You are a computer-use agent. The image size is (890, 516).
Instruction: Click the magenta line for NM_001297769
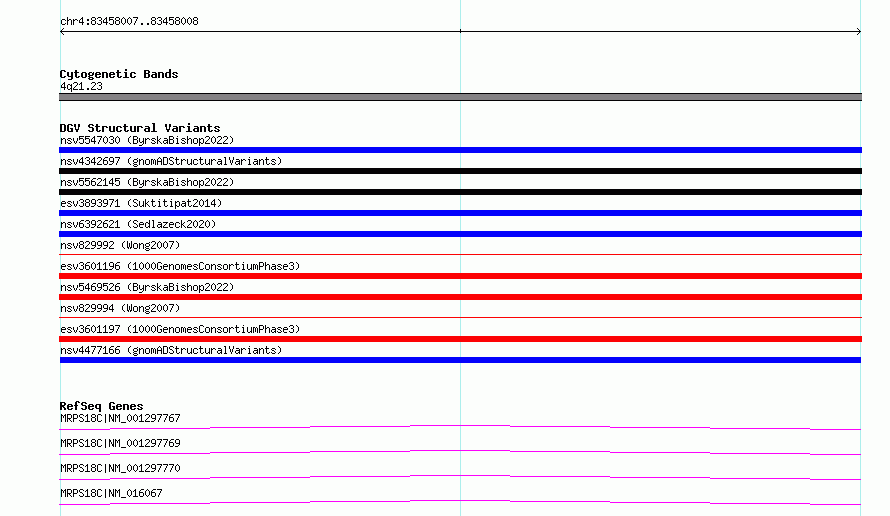(460, 451)
